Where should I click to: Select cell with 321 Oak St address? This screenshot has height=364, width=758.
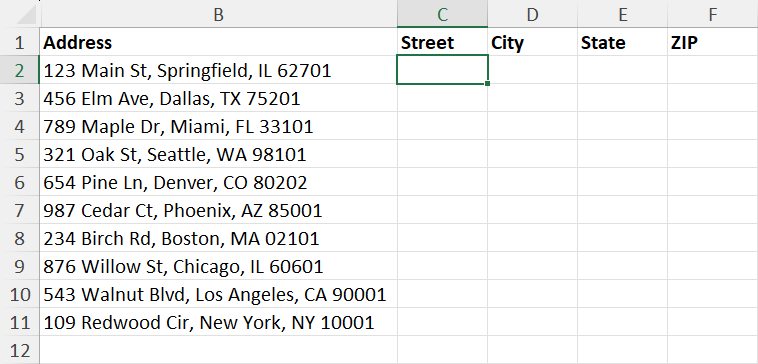coord(219,155)
